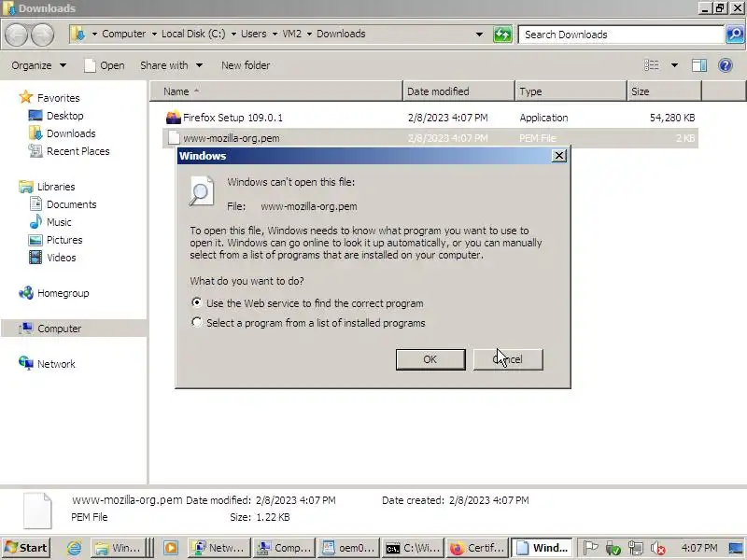Expand the arrow after Computer breadcrumb
Image resolution: width=747 pixels, height=560 pixels.
(154, 35)
